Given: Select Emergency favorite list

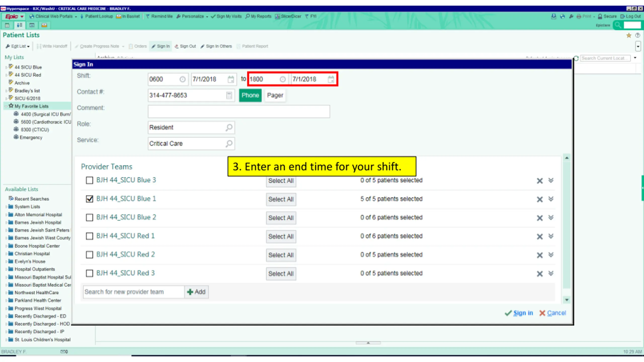Looking at the screenshot, I should 28,138.
